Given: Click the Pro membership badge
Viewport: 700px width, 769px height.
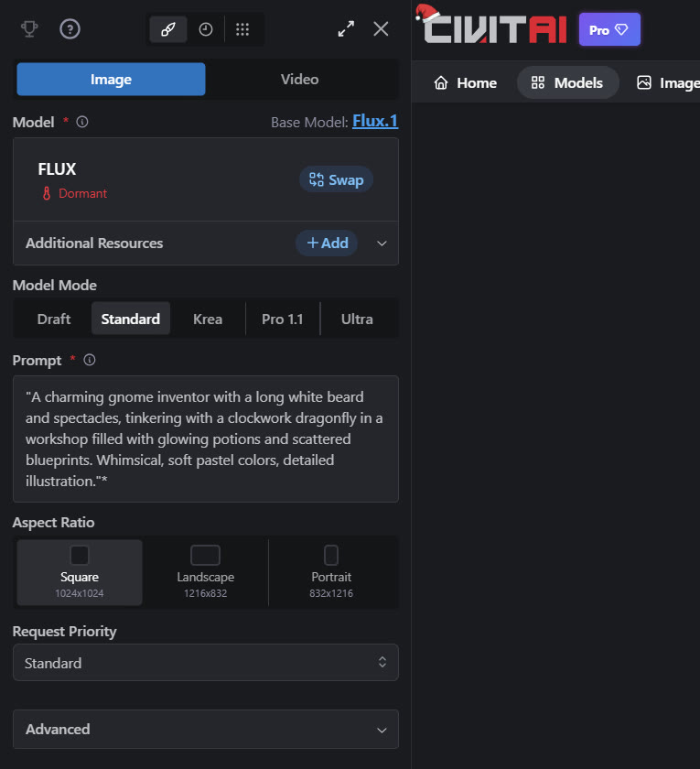Looking at the screenshot, I should pyautogui.click(x=609, y=30).
